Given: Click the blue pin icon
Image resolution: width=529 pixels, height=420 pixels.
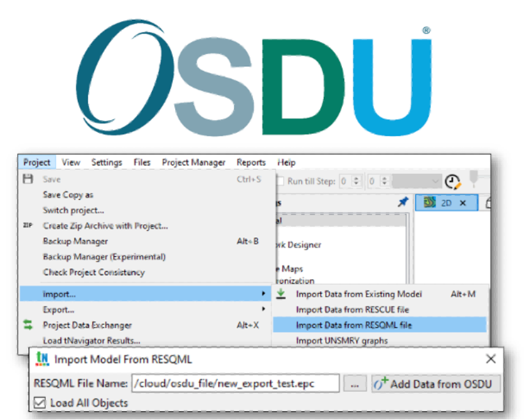Looking at the screenshot, I should pyautogui.click(x=403, y=202).
